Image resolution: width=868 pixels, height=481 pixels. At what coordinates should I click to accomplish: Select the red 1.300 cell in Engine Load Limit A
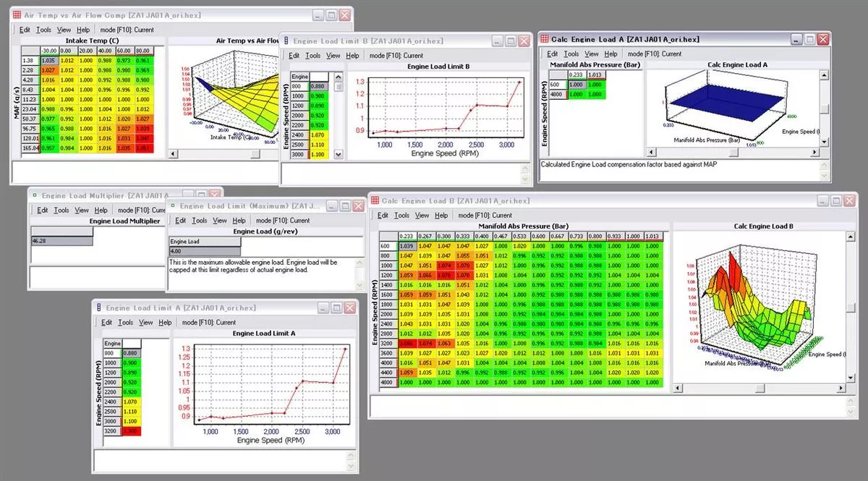[132, 430]
